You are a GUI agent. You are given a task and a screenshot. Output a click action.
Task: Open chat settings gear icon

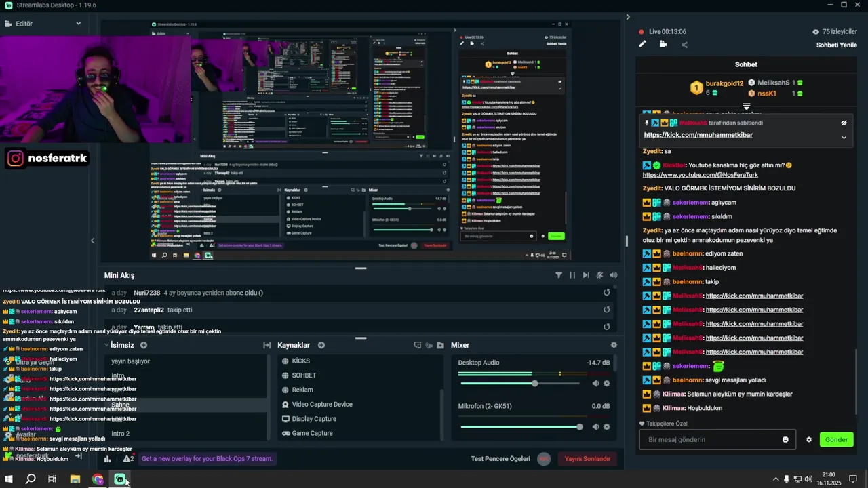[809, 440]
